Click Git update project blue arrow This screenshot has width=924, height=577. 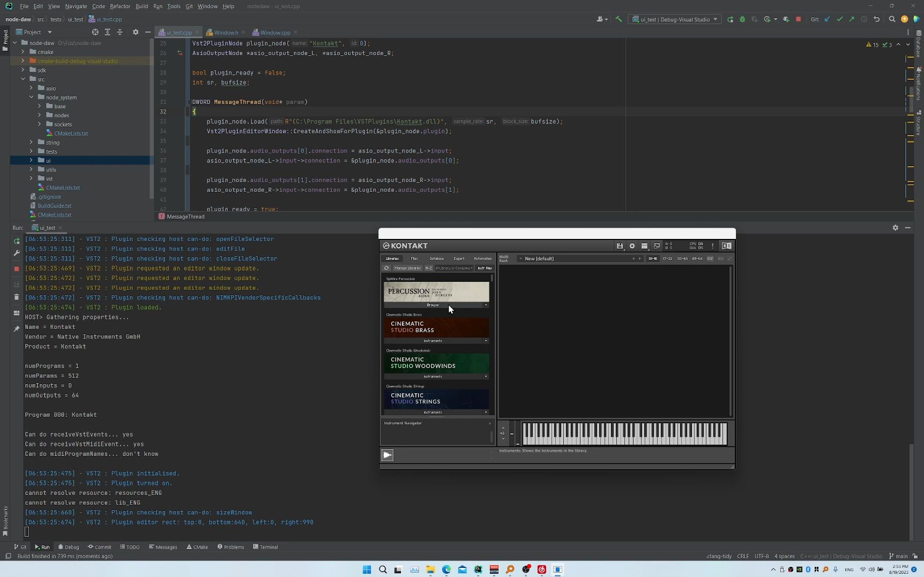[827, 19]
